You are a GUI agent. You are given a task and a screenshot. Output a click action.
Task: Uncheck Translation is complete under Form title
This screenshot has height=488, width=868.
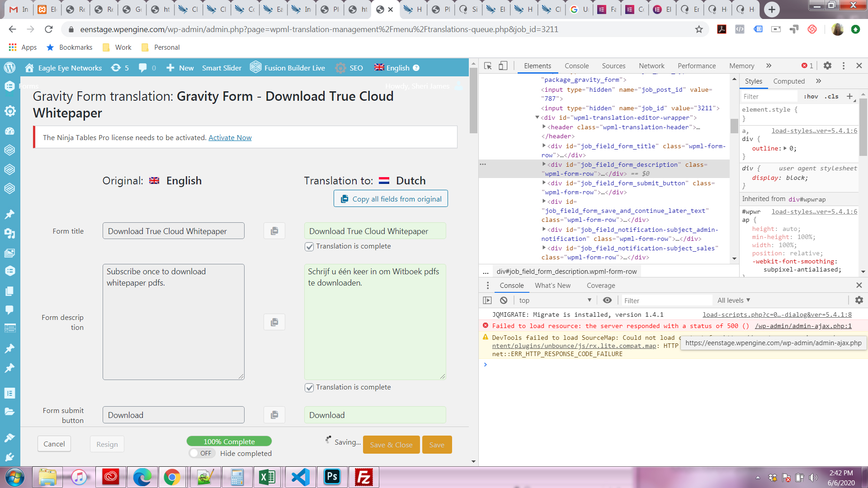tap(309, 247)
